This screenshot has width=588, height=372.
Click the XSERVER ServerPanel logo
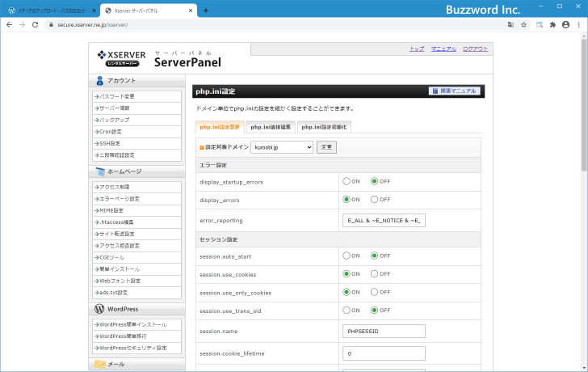coord(158,57)
